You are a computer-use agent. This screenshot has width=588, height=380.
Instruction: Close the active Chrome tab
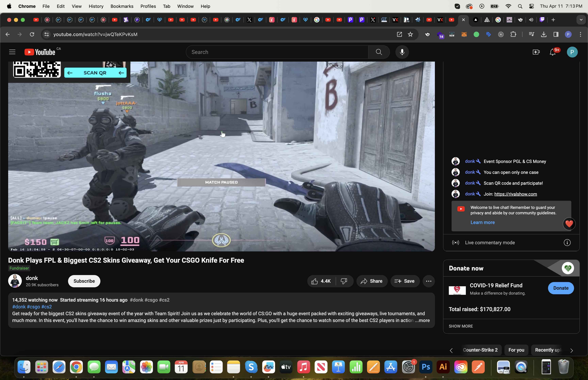click(463, 20)
